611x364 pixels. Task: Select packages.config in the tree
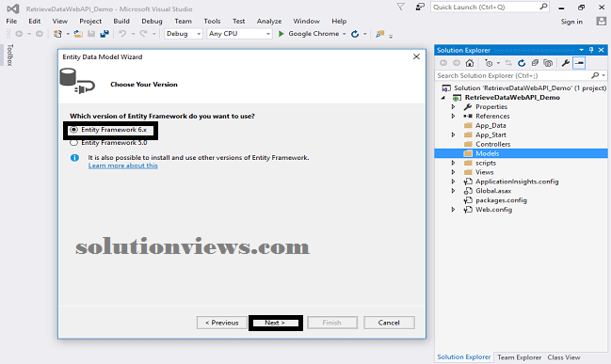pyautogui.click(x=501, y=200)
